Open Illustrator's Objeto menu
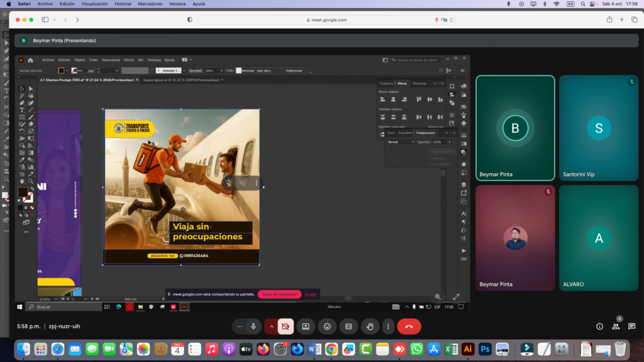This screenshot has width=644, height=362. click(80, 60)
